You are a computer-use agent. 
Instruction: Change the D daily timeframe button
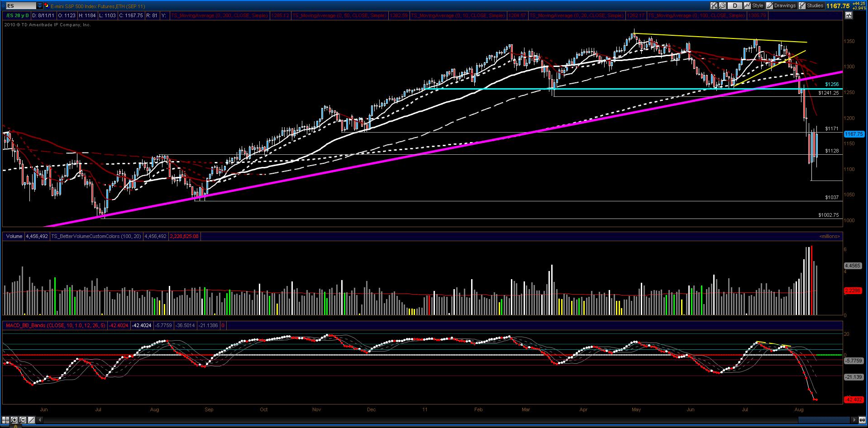pos(735,5)
